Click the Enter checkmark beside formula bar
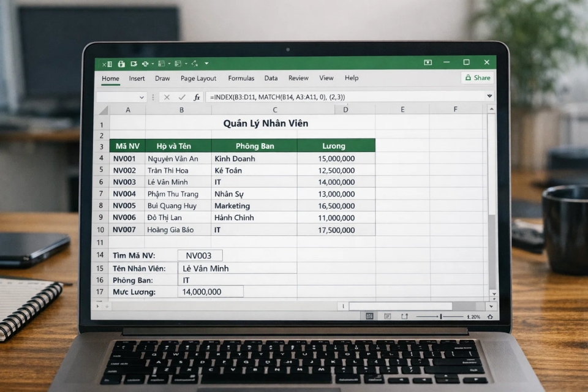The height and width of the screenshot is (392, 588). click(x=181, y=96)
